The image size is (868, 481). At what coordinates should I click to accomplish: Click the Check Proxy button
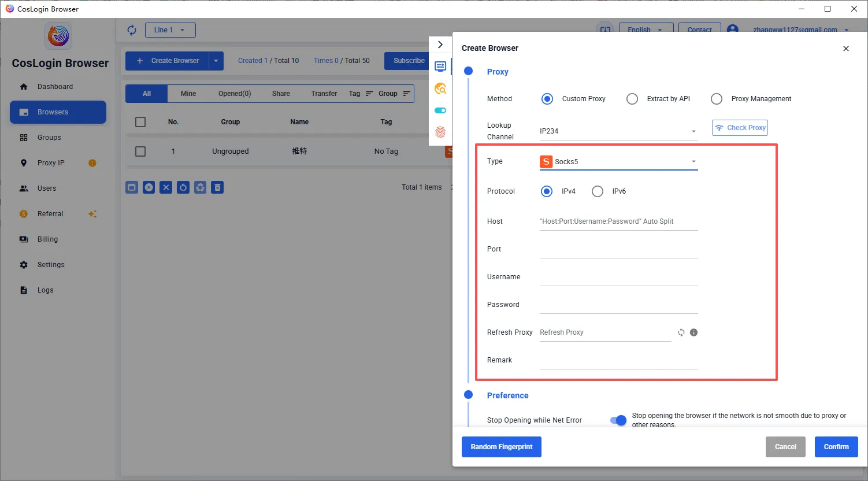pos(740,128)
